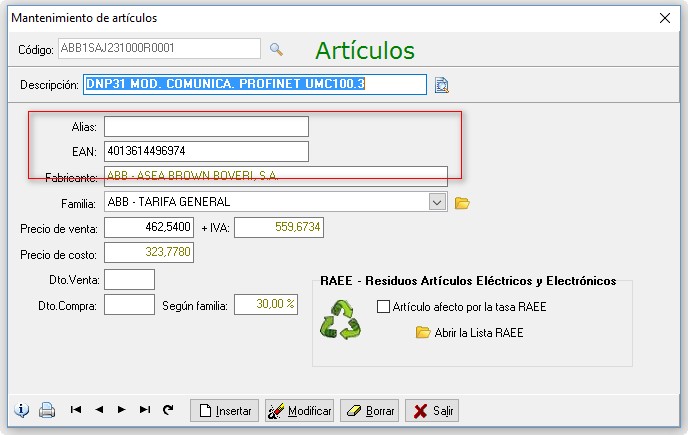Image resolution: width=688 pixels, height=435 pixels.
Task: Enable 'Artículo afecto por la tasa RAEE'
Action: [x=383, y=307]
